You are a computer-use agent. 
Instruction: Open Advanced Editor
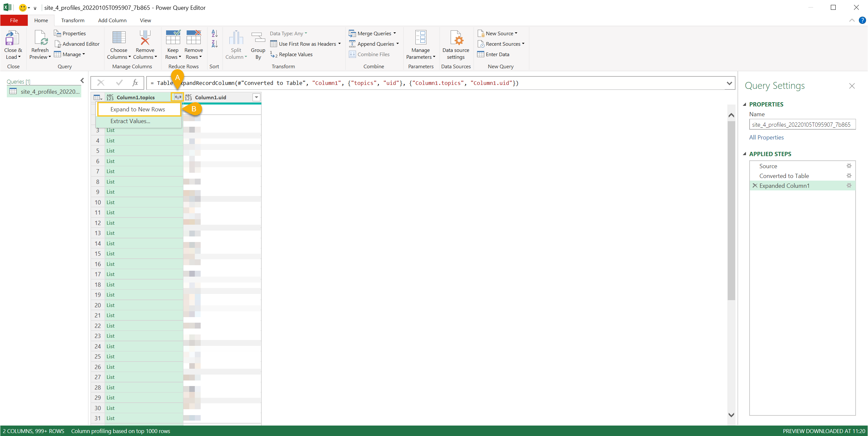pos(77,44)
